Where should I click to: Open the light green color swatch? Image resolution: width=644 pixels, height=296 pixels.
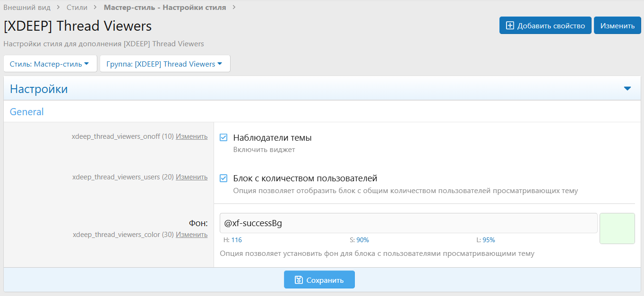point(617,228)
